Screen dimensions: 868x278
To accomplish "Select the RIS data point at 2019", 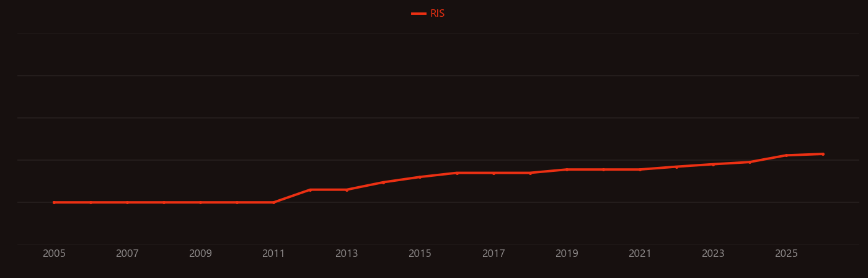I will (x=567, y=169).
